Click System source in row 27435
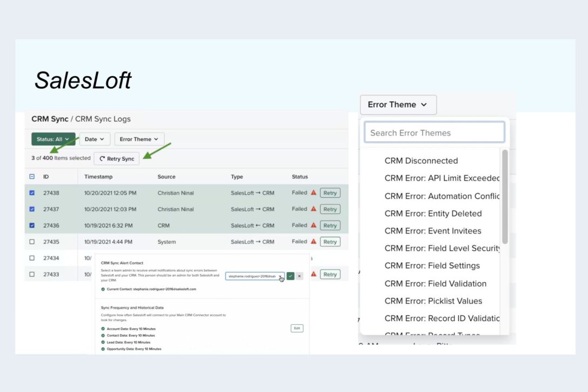The image size is (588, 392). pos(166,242)
